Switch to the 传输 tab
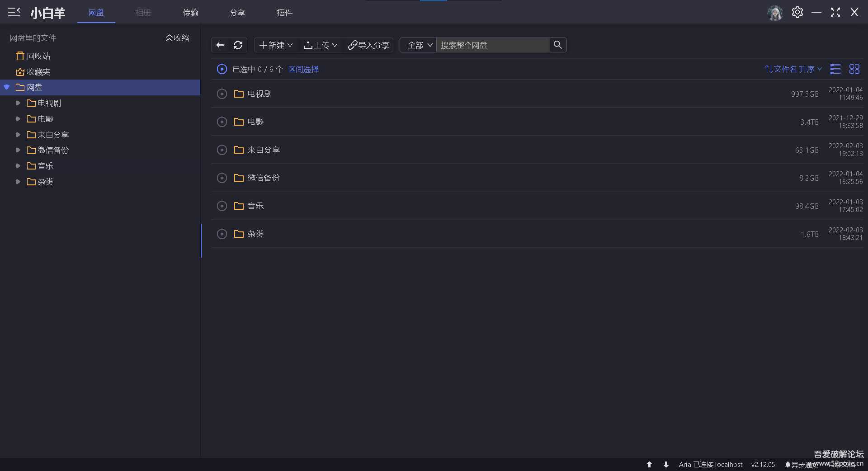868x471 pixels. (190, 13)
